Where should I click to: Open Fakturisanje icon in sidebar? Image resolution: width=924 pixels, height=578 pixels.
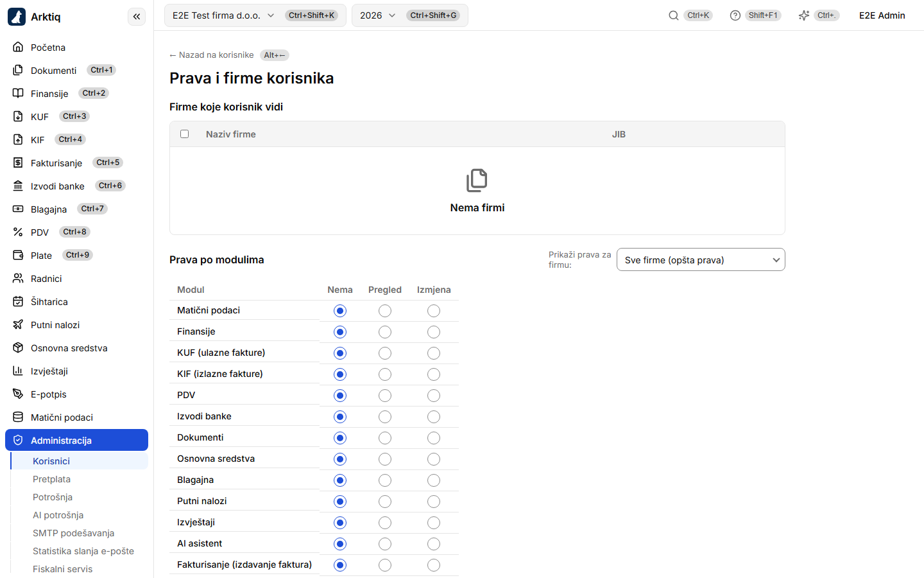click(x=18, y=162)
